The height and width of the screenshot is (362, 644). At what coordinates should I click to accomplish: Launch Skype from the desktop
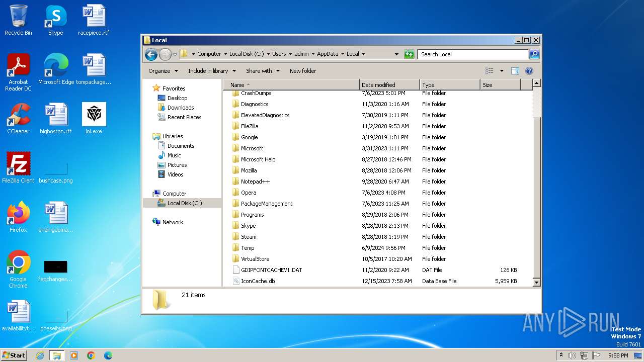coord(56,20)
